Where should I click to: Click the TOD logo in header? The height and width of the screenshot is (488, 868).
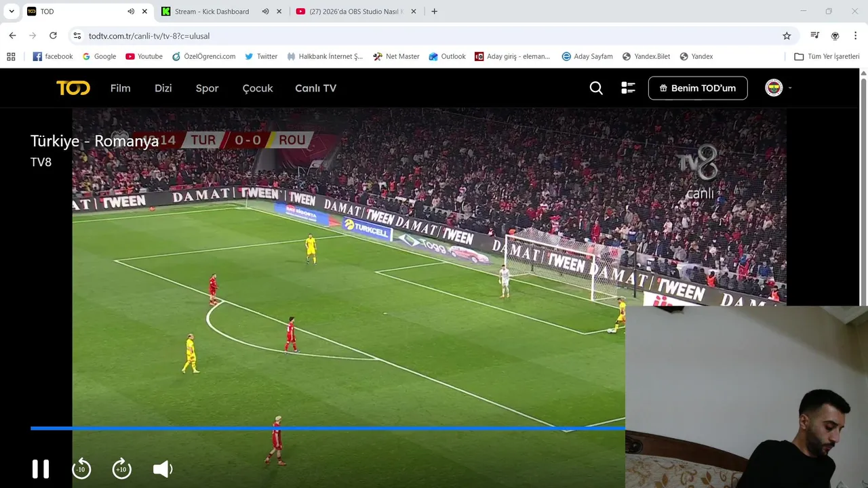pyautogui.click(x=73, y=88)
